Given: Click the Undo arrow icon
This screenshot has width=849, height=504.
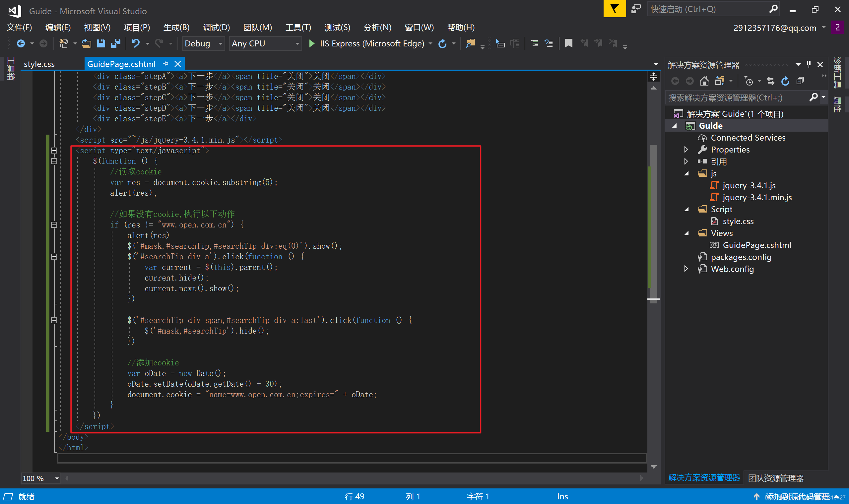Looking at the screenshot, I should (136, 43).
